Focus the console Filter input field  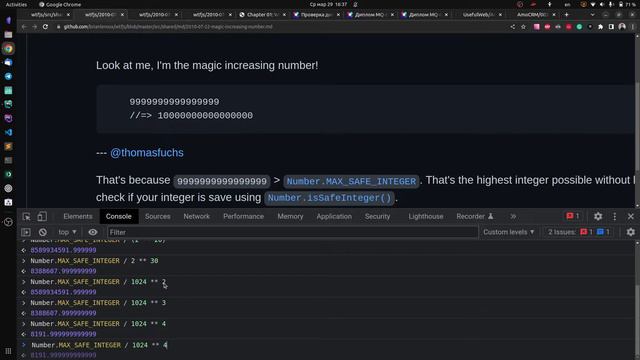tap(292, 232)
